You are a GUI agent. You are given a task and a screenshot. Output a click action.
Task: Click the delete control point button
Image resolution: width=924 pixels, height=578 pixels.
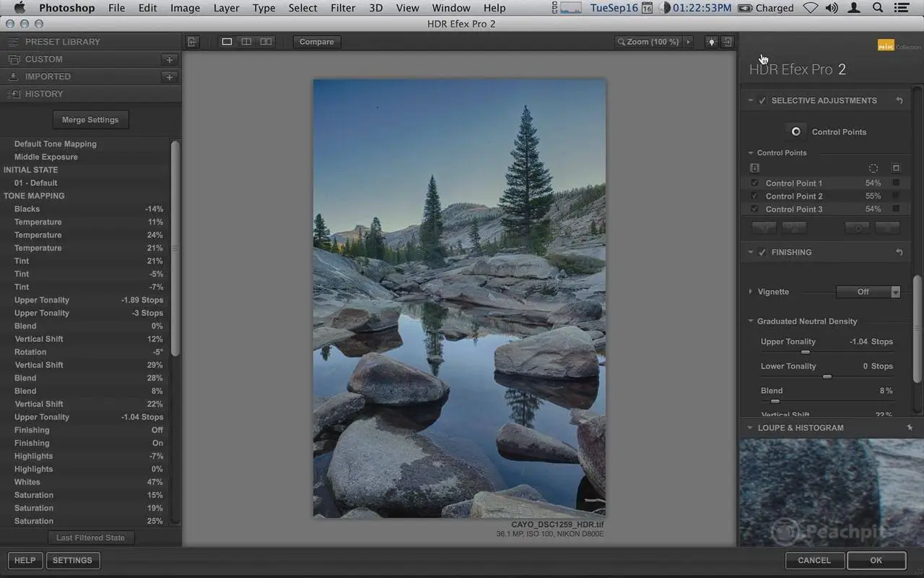click(887, 228)
